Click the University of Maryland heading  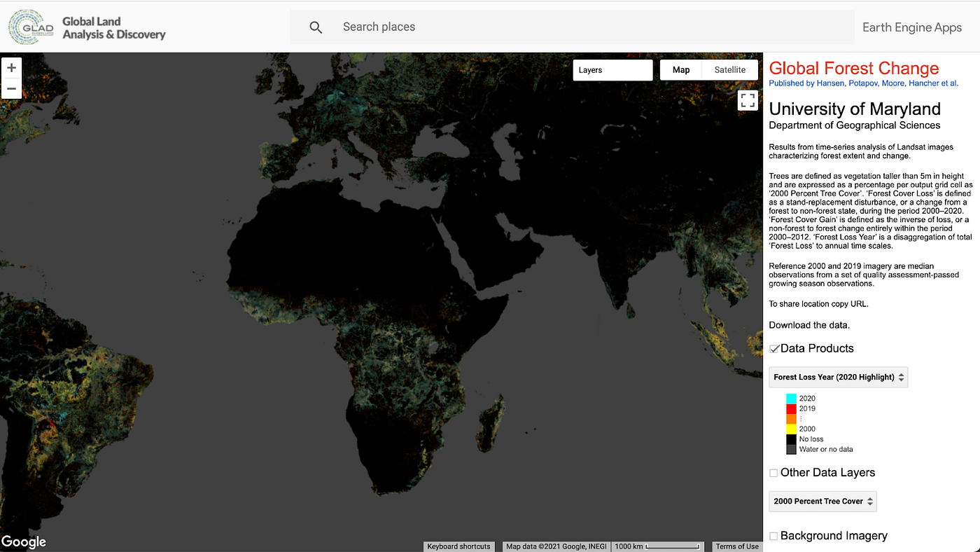coord(855,109)
